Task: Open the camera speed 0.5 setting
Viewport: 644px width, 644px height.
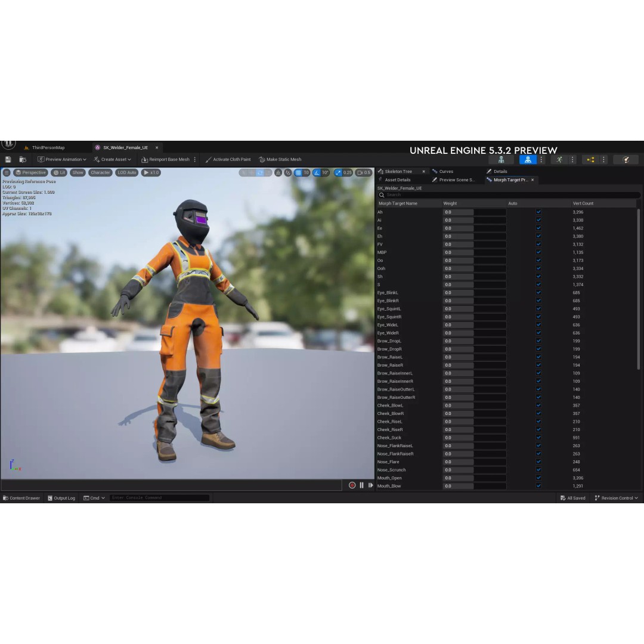Action: 364,172
